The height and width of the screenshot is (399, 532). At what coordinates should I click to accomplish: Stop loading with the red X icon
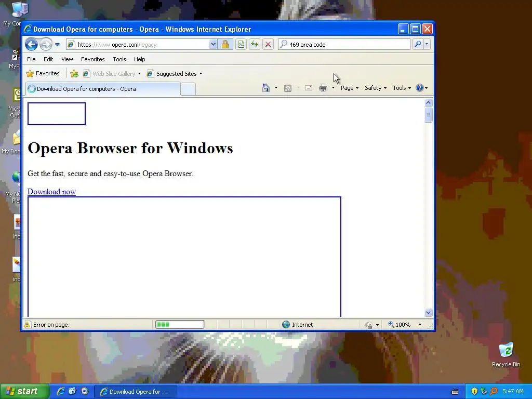(268, 45)
